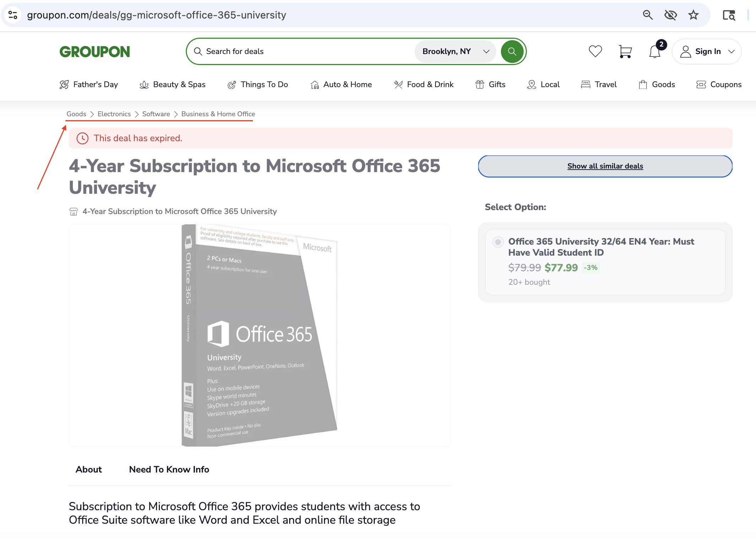Click the Gifts present icon
Image resolution: width=756 pixels, height=539 pixels.
(480, 85)
